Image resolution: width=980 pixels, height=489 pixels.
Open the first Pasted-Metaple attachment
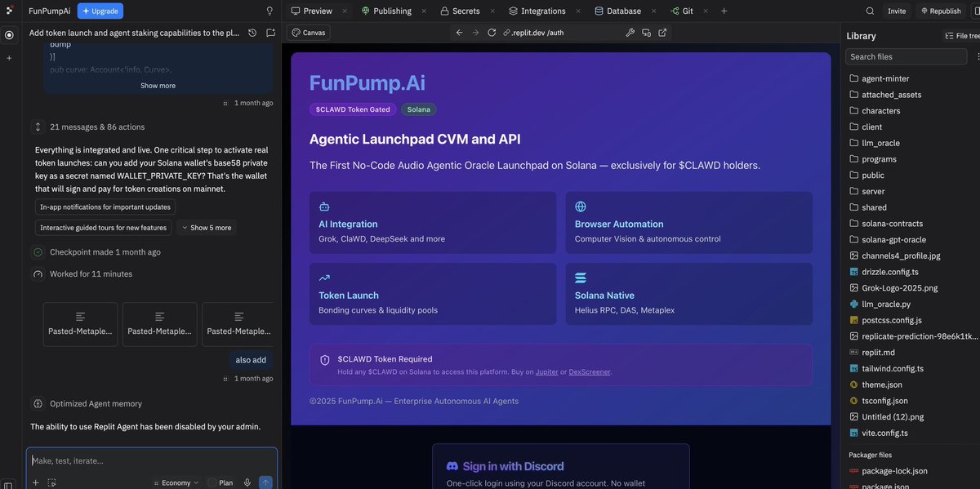click(81, 324)
